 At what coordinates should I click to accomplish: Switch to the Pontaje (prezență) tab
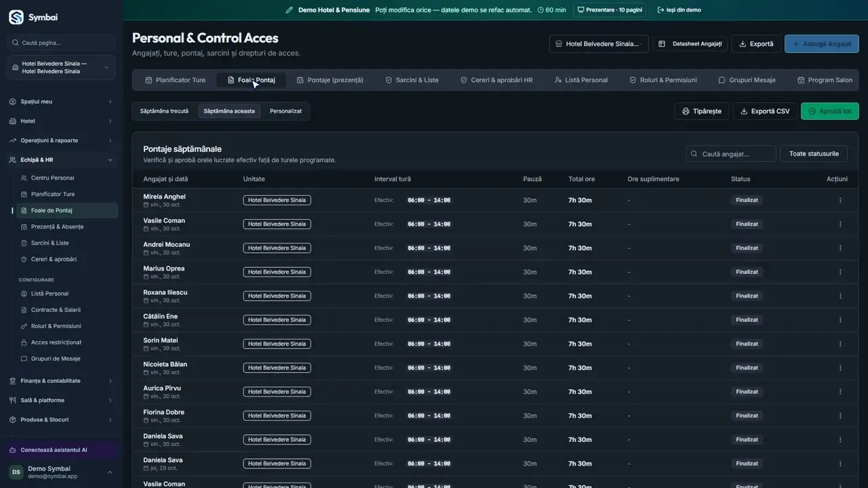tap(330, 80)
